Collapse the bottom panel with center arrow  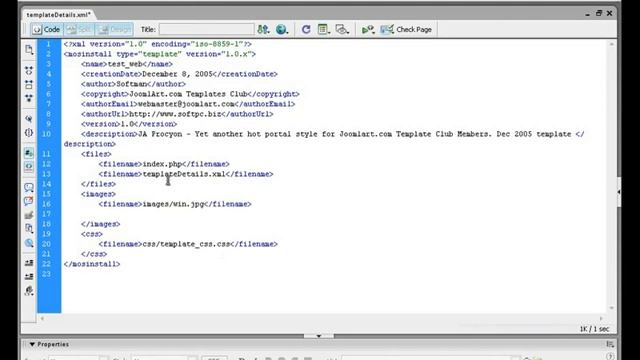pos(319,336)
